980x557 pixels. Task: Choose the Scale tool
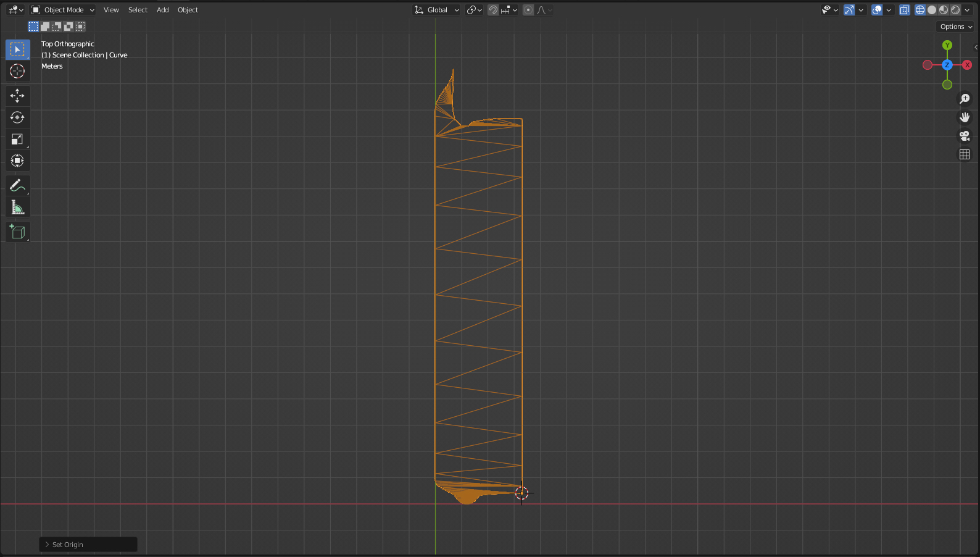pos(17,140)
